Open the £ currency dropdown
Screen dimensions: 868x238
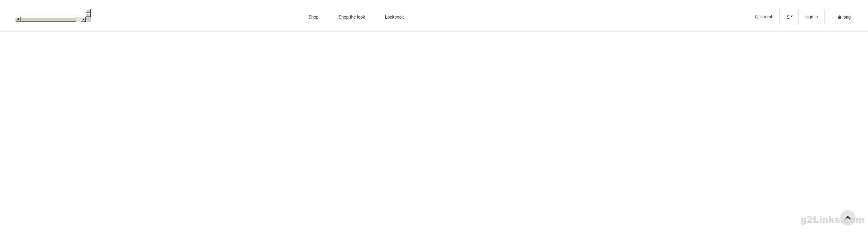[790, 16]
